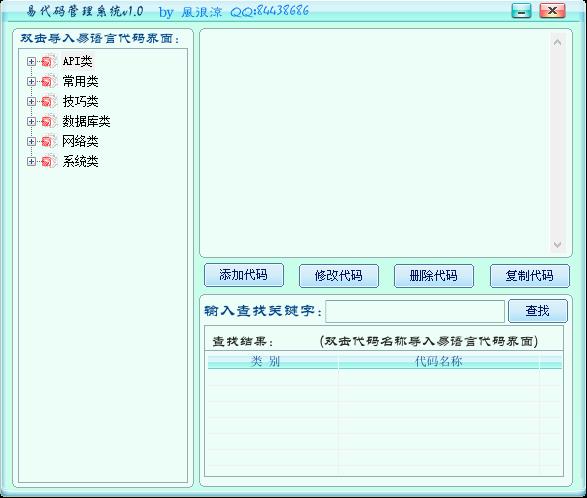Click the 修改代码 button
The height and width of the screenshot is (498, 587).
[x=339, y=276]
